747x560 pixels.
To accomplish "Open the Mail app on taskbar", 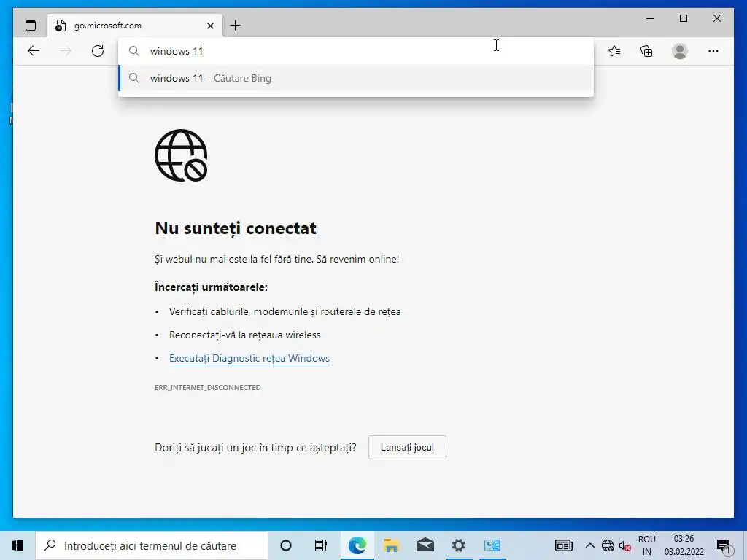I will click(425, 545).
